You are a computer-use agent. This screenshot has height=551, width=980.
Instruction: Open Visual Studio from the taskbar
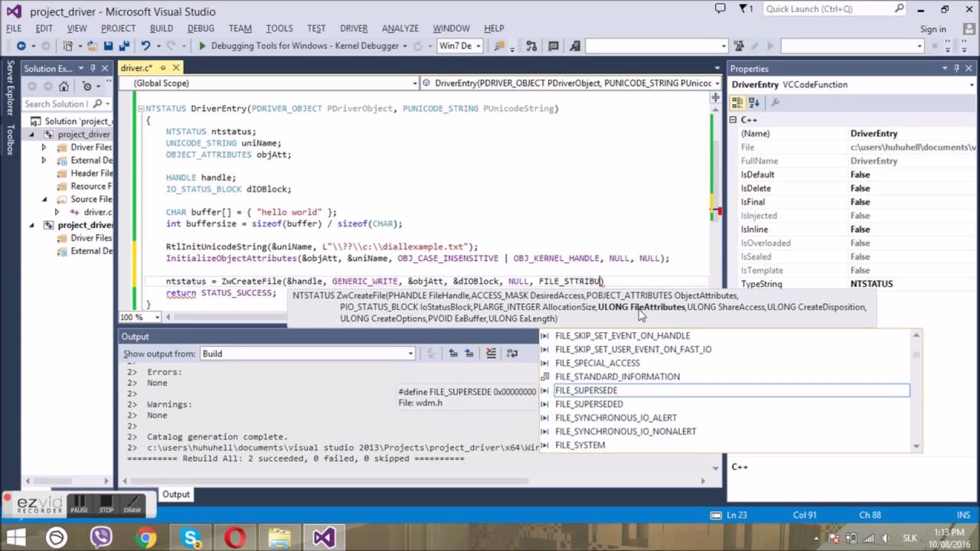323,537
